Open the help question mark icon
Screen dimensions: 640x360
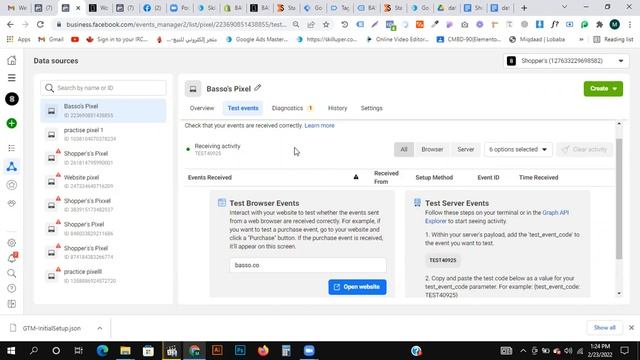(12, 288)
